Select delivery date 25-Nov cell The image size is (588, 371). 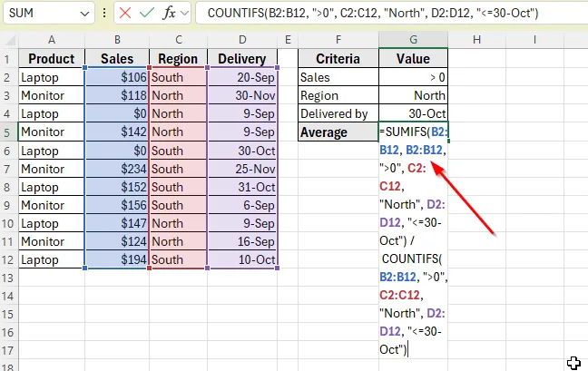pyautogui.click(x=242, y=169)
